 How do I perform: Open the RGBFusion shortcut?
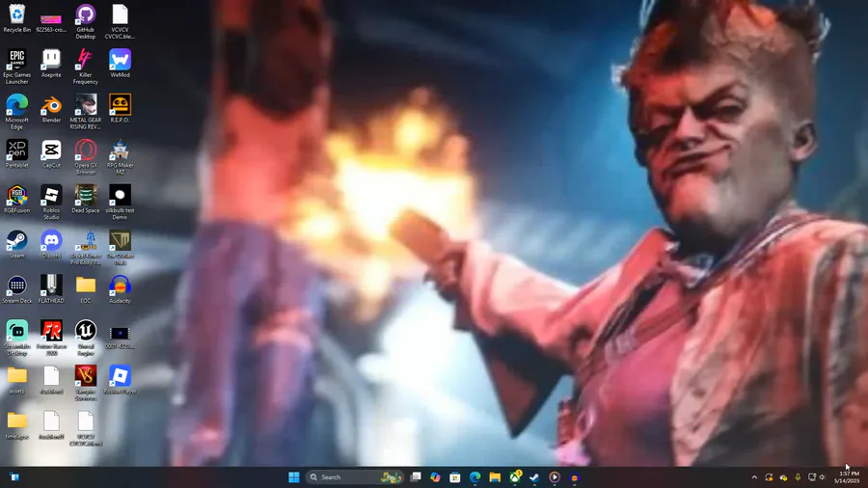click(16, 200)
